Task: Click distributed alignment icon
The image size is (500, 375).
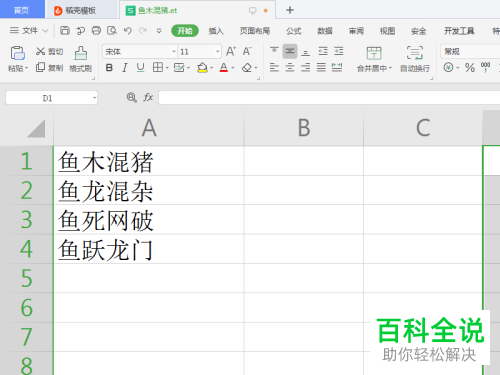Action: tap(337, 68)
